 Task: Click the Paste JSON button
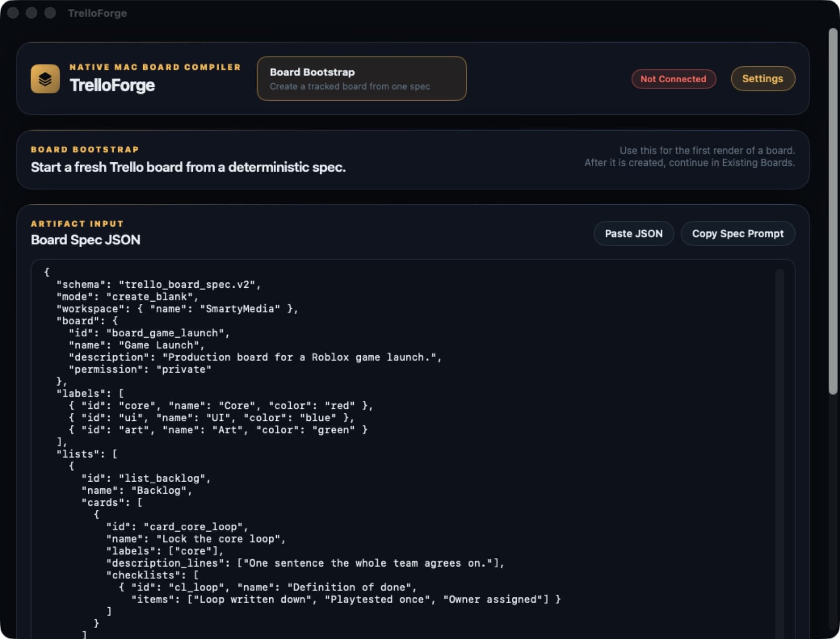point(633,233)
